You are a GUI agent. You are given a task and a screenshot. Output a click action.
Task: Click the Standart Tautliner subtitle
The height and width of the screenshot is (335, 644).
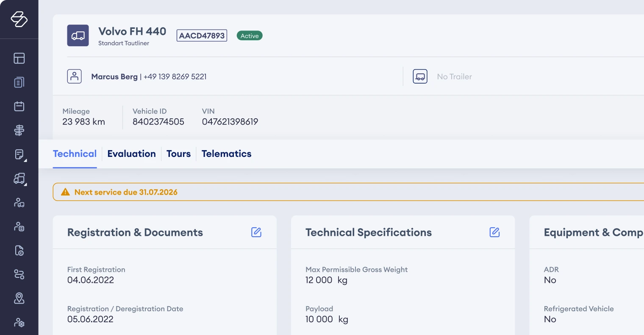[124, 43]
